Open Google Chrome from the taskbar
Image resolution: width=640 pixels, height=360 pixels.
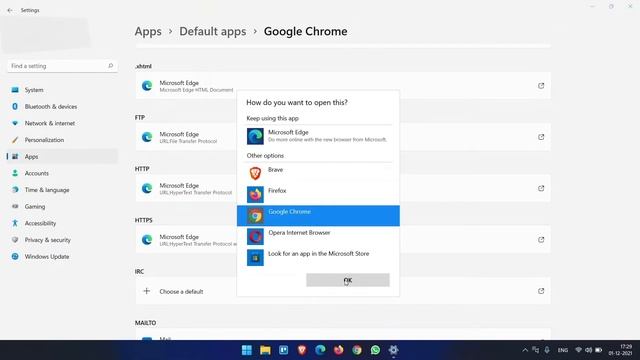pos(357,350)
